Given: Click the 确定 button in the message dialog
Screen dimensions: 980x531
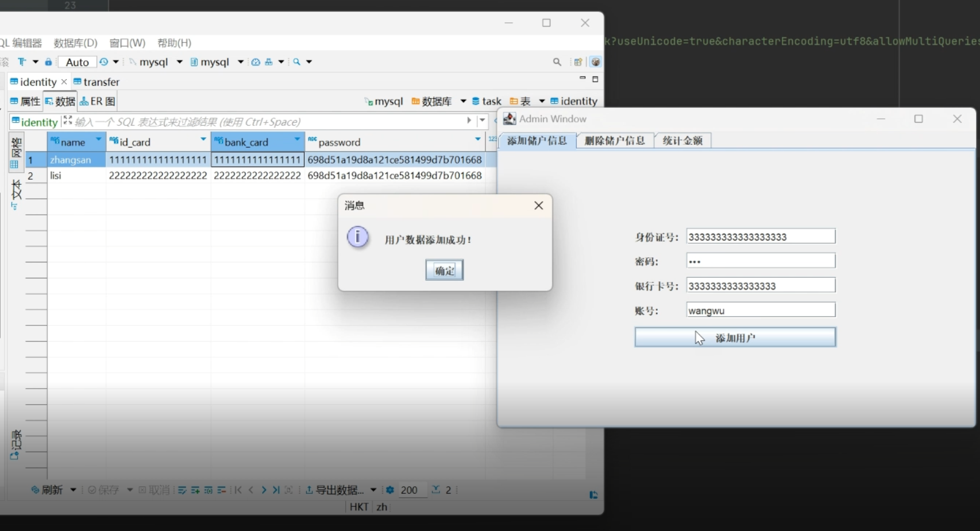Looking at the screenshot, I should click(444, 270).
